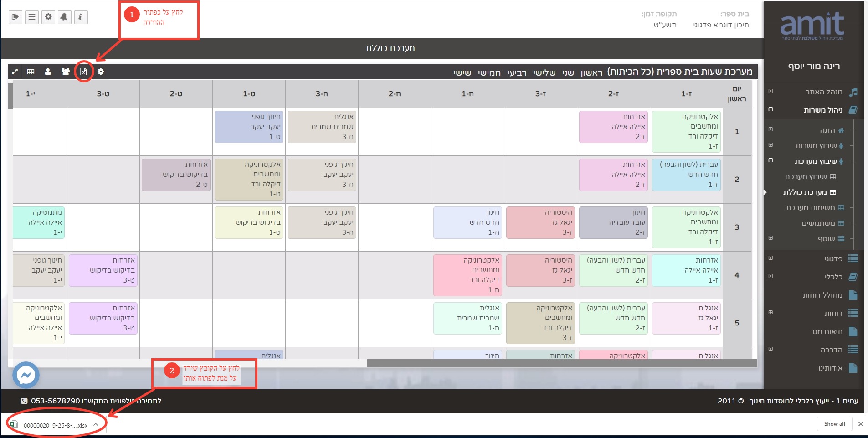Screen dimensions: 868x438
Task: Click the info icon button
Action: click(81, 17)
